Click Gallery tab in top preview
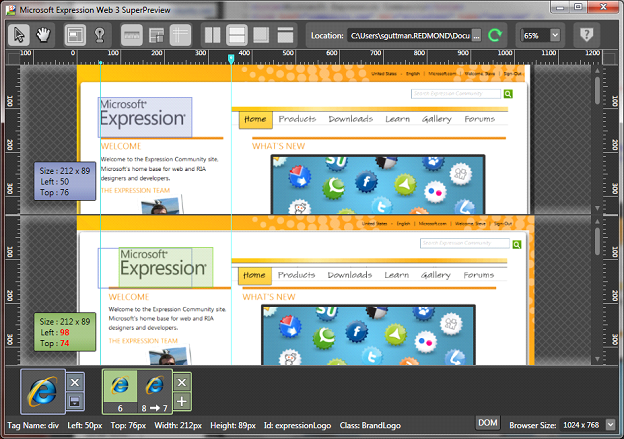 click(x=437, y=119)
